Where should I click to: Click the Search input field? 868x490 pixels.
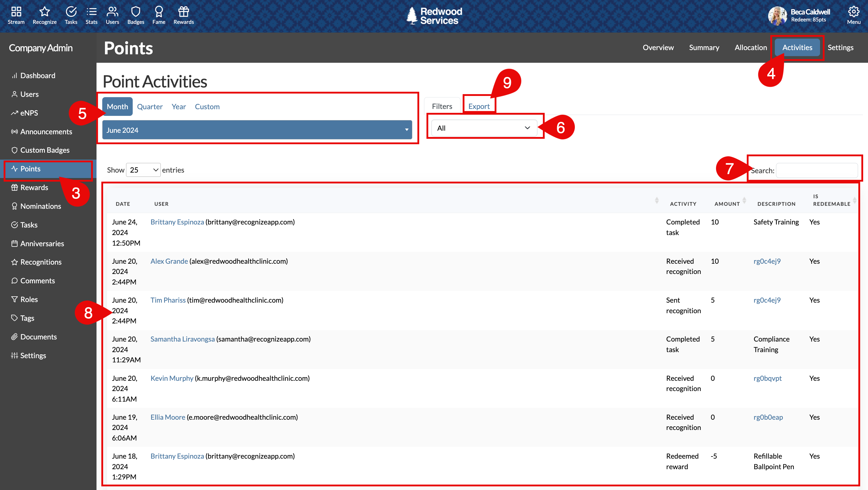pos(817,170)
